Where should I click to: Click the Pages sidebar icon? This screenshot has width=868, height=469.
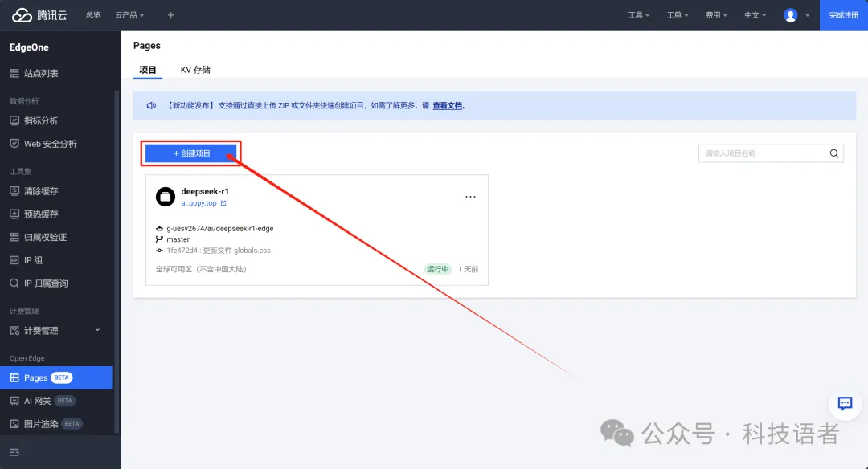point(14,377)
